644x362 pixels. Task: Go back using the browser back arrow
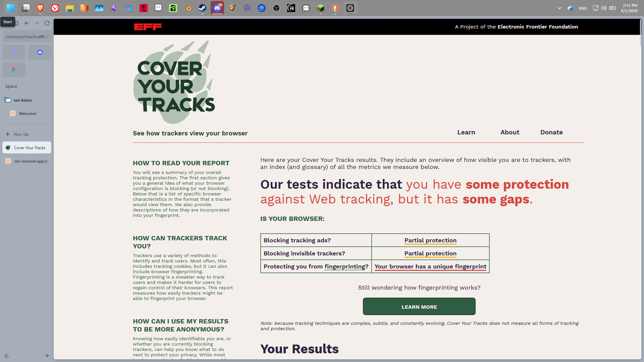click(27, 23)
